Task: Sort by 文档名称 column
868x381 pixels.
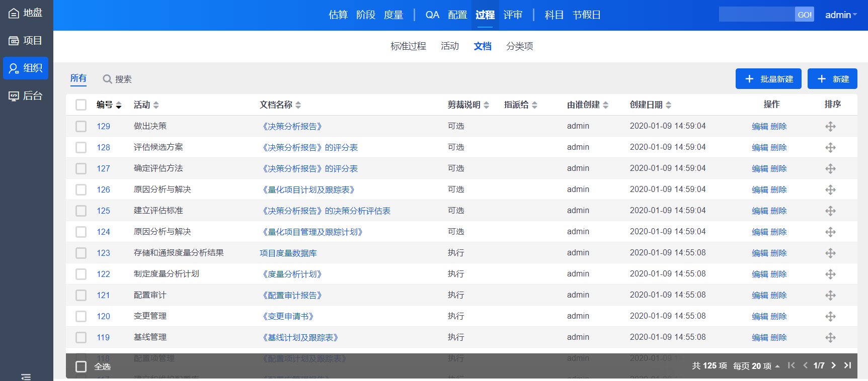Action: [280, 105]
